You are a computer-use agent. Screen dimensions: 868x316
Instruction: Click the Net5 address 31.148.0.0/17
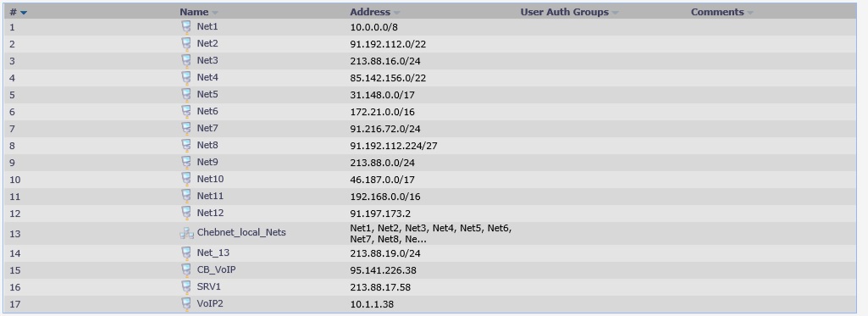(382, 95)
